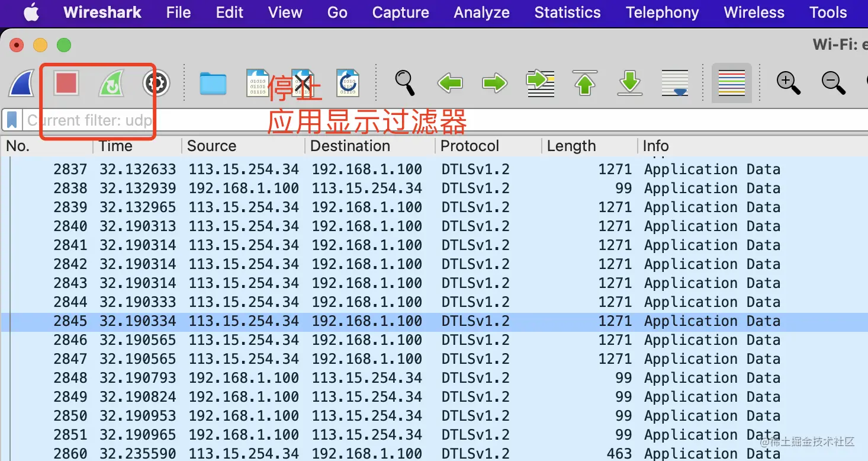Select packet 2860 with length 463
Image resolution: width=868 pixels, height=461 pixels.
(x=434, y=453)
